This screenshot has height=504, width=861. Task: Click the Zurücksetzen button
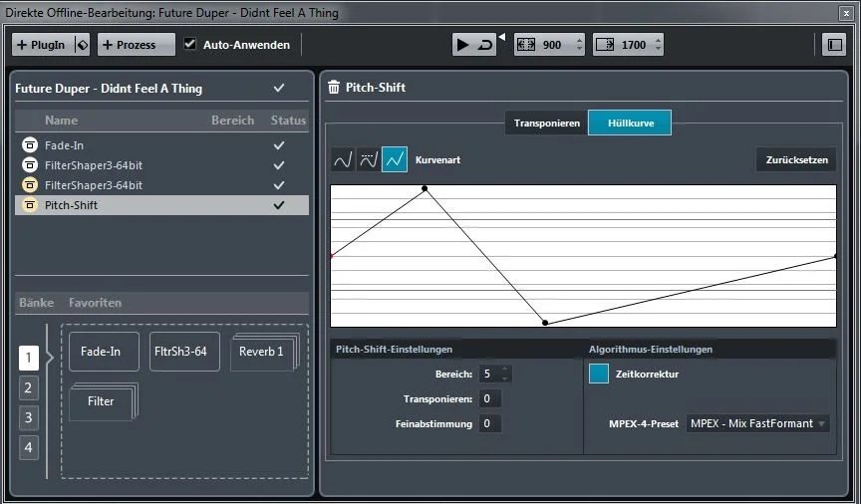[x=796, y=159]
